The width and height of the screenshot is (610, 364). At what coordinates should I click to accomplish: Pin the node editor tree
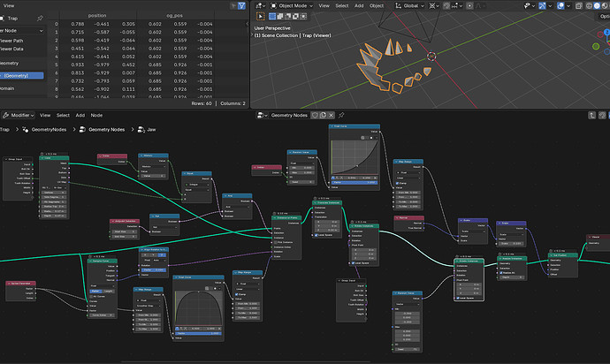coord(341,115)
